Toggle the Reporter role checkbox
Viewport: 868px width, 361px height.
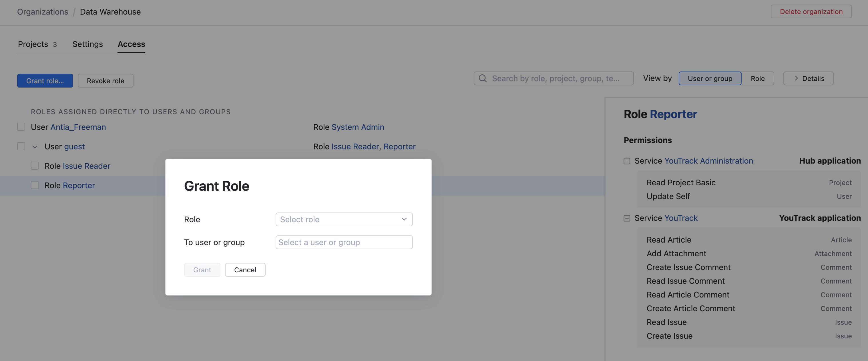point(35,185)
